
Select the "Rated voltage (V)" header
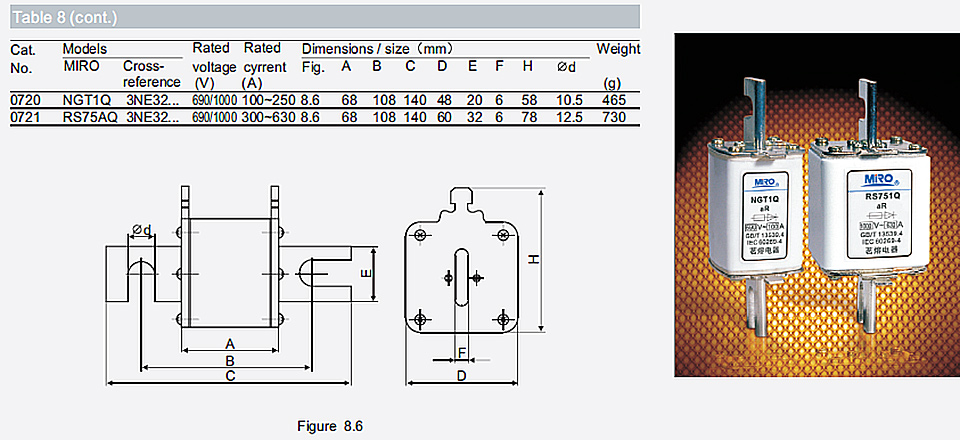(214, 65)
